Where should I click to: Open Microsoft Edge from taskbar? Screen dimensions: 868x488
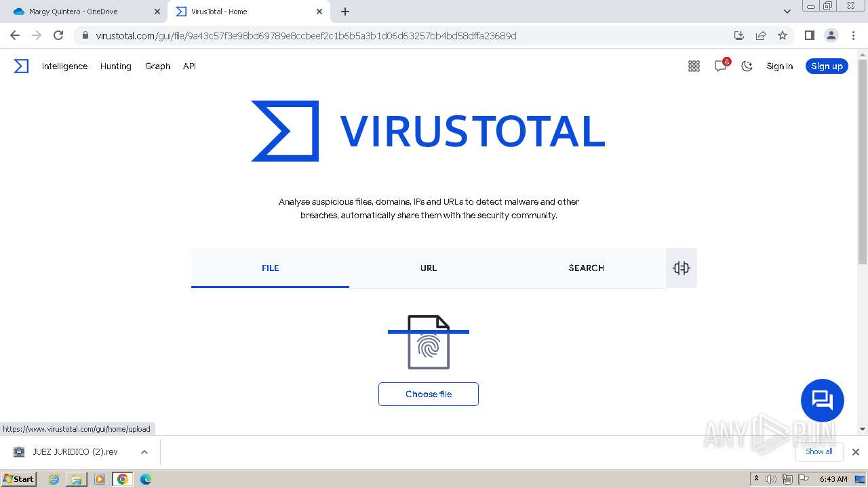click(x=146, y=479)
